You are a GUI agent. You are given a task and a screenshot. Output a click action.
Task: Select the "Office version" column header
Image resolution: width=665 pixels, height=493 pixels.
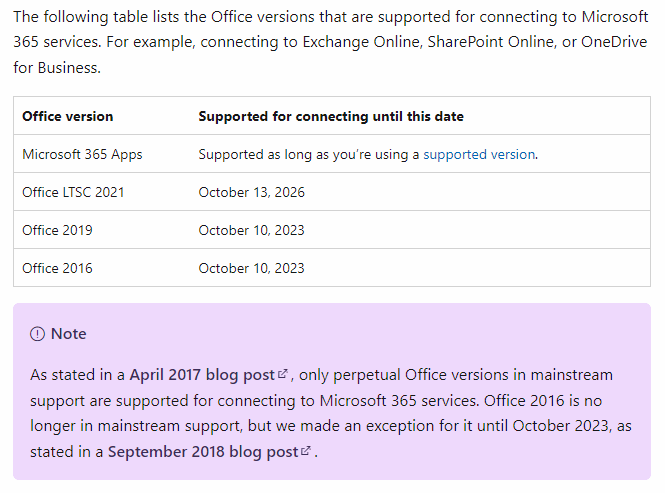click(x=68, y=116)
